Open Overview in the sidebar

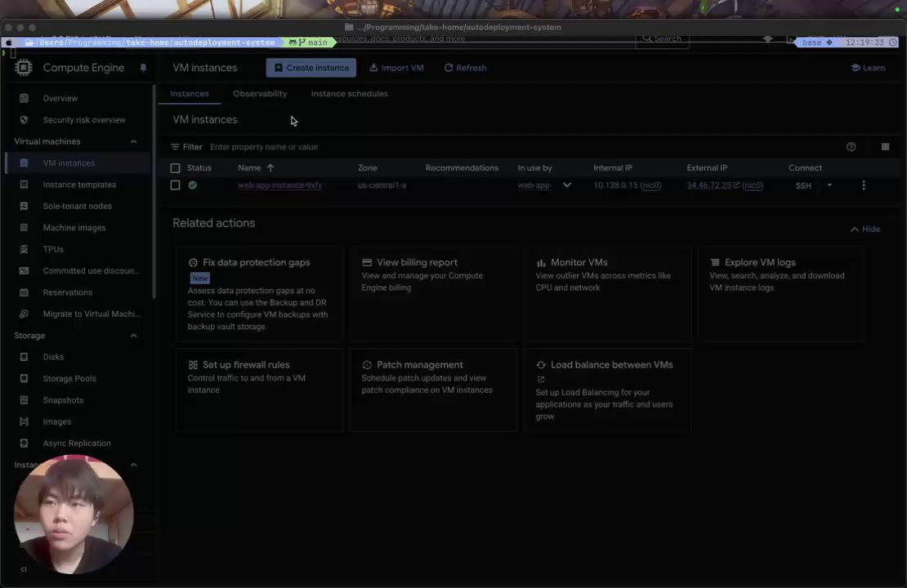click(x=60, y=98)
